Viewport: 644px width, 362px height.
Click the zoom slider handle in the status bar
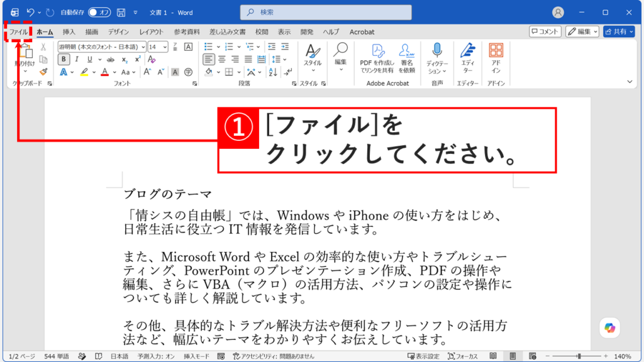pyautogui.click(x=579, y=356)
